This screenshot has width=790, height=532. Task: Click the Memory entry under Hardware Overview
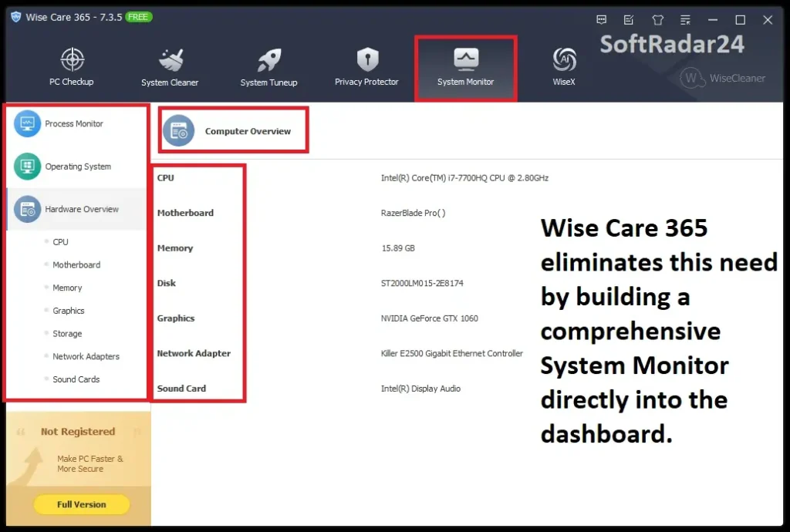66,288
